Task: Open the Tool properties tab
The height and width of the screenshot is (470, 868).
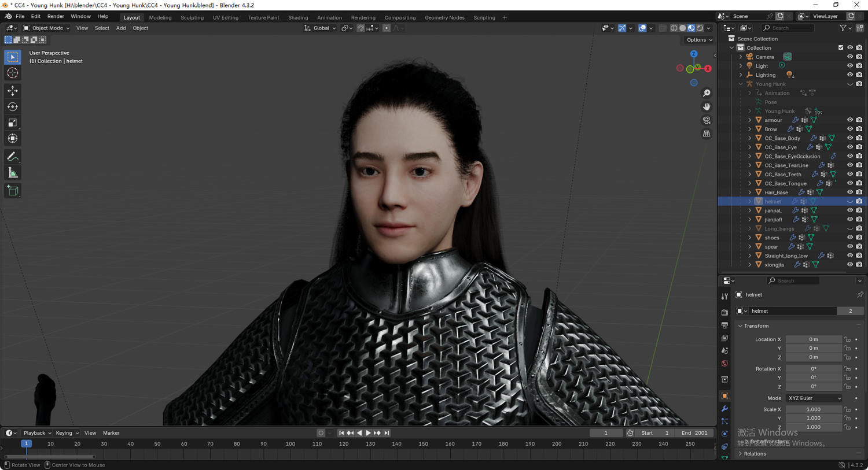Action: [x=724, y=296]
